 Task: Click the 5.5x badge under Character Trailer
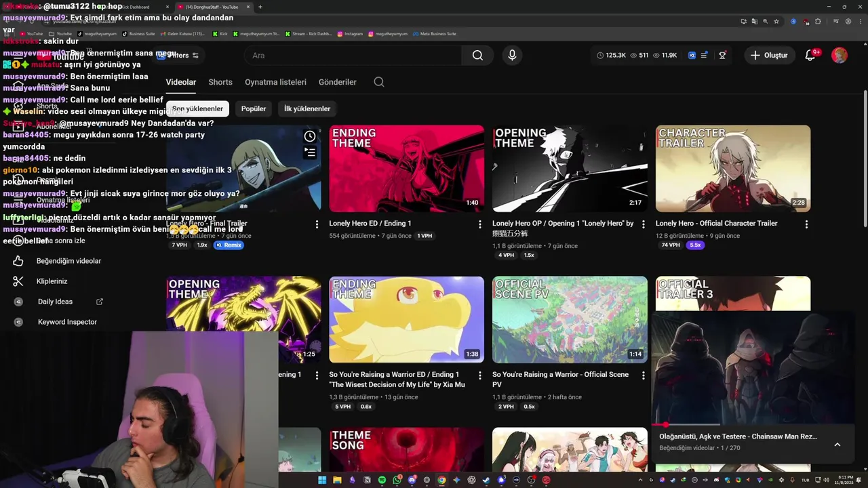[x=695, y=245]
